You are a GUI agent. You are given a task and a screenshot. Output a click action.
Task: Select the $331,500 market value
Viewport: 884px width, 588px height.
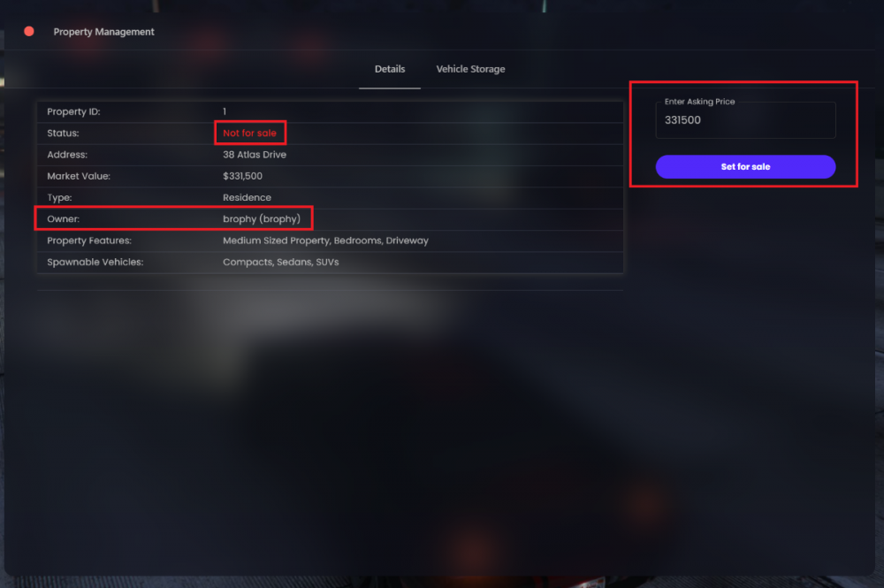[x=242, y=176]
